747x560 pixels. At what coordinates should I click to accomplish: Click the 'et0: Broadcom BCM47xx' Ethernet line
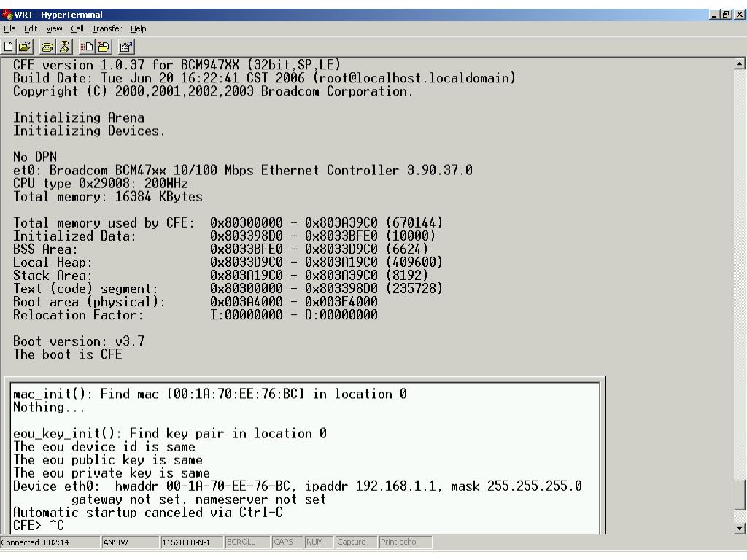[x=242, y=171]
